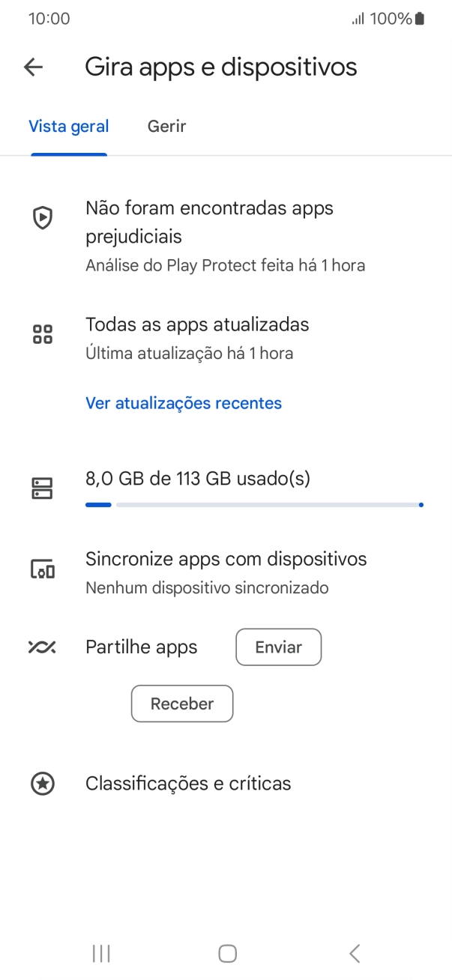Select the Vista geral tab
The height and width of the screenshot is (980, 452).
69,127
